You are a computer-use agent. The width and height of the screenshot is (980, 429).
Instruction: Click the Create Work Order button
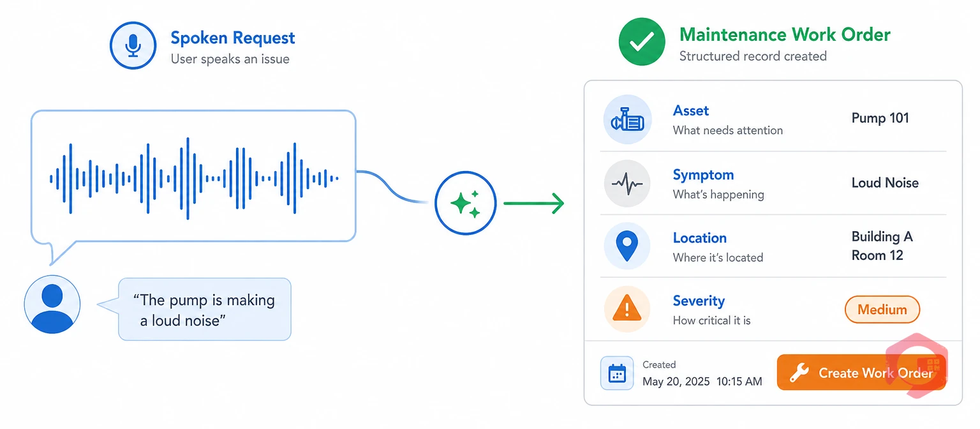(861, 372)
